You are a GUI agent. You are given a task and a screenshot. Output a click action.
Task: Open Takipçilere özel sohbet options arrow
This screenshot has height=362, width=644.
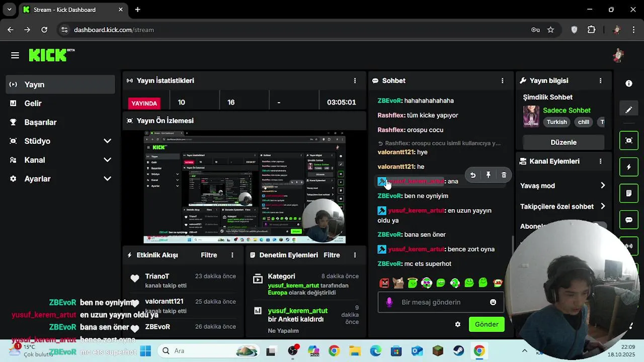(x=603, y=207)
